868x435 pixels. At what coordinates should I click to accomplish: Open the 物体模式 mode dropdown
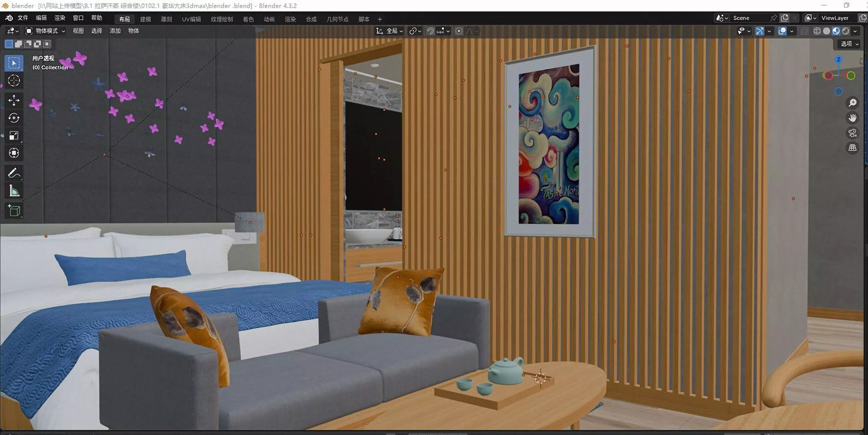point(45,31)
